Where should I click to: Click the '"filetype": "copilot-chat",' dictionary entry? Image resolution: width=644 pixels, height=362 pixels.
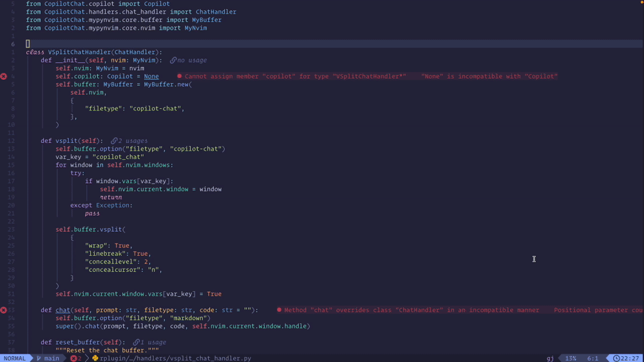(x=135, y=109)
